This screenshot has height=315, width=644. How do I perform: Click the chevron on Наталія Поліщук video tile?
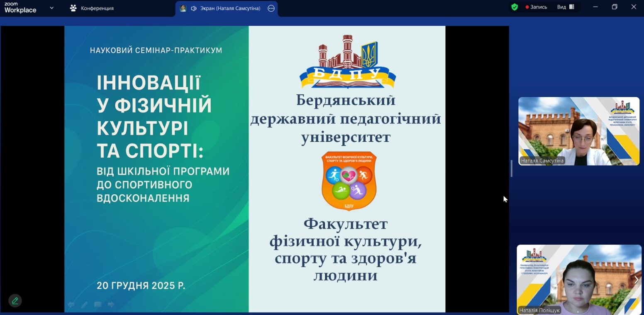(636, 280)
